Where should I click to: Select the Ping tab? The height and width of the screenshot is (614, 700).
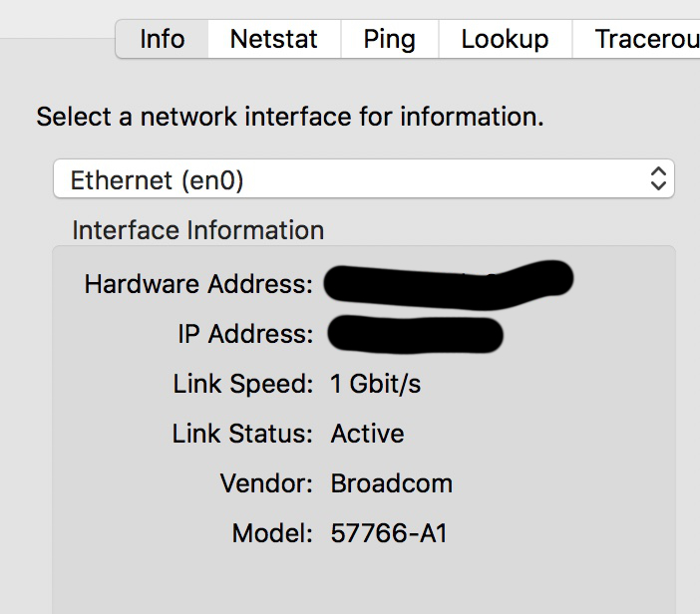390,39
